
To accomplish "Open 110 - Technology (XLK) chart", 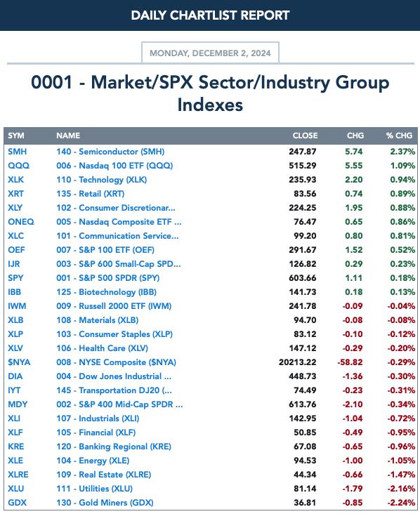I will [102, 180].
